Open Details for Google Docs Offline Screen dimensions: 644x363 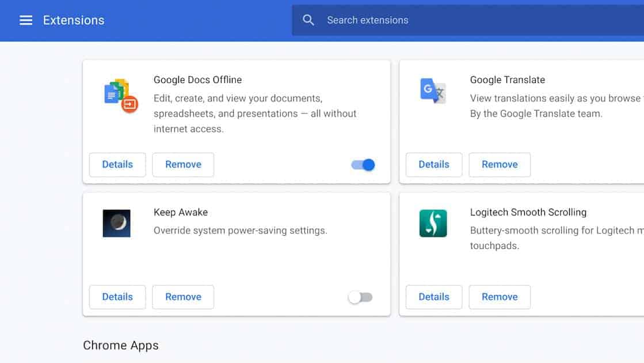117,165
